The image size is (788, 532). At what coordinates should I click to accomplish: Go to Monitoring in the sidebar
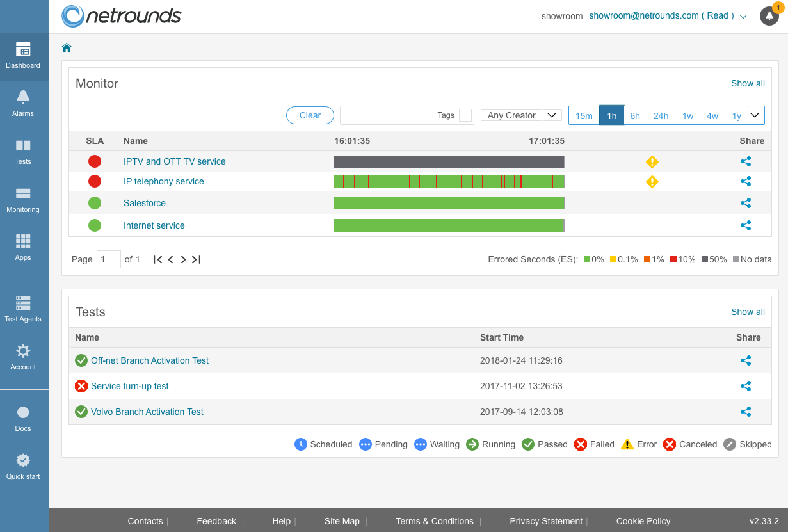coord(23,200)
